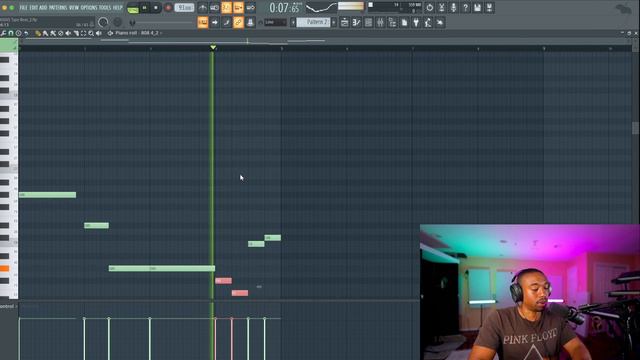Open the Channel rack icon
Image resolution: width=640 pixels, height=360 pixels.
(368, 23)
